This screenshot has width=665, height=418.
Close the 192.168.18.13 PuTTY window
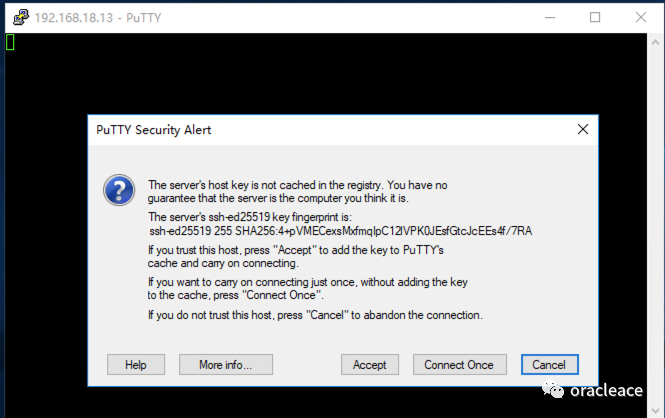641,17
